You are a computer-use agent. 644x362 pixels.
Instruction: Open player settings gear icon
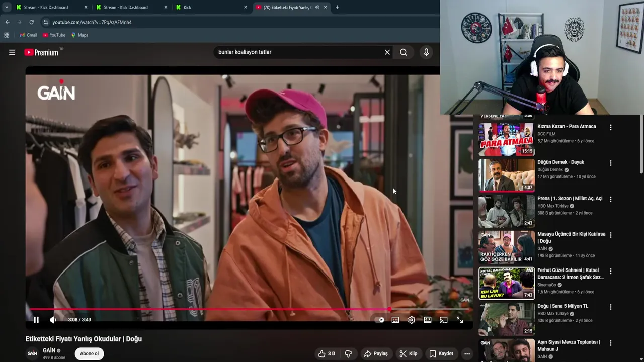click(412, 320)
